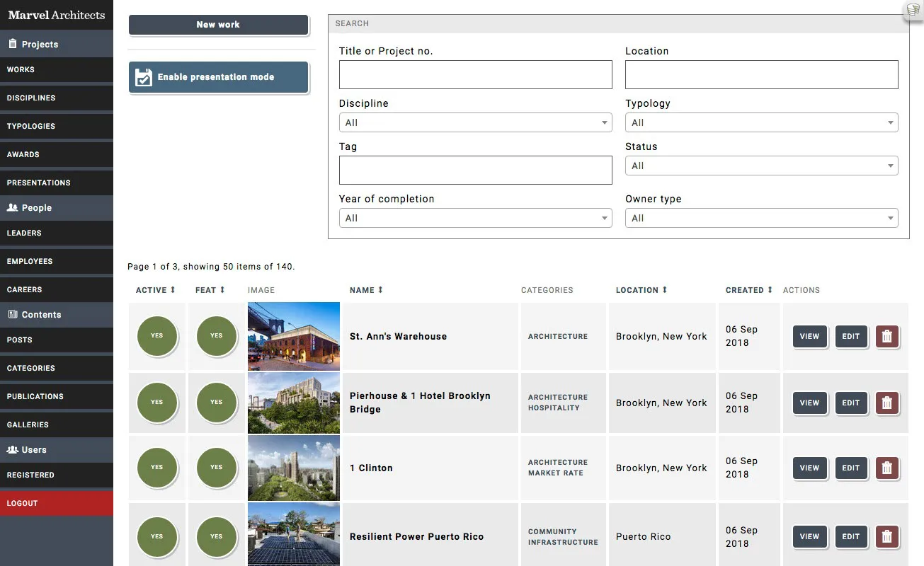Toggle the FEAT status for 1 Clinton
This screenshot has width=924, height=566.
(216, 468)
